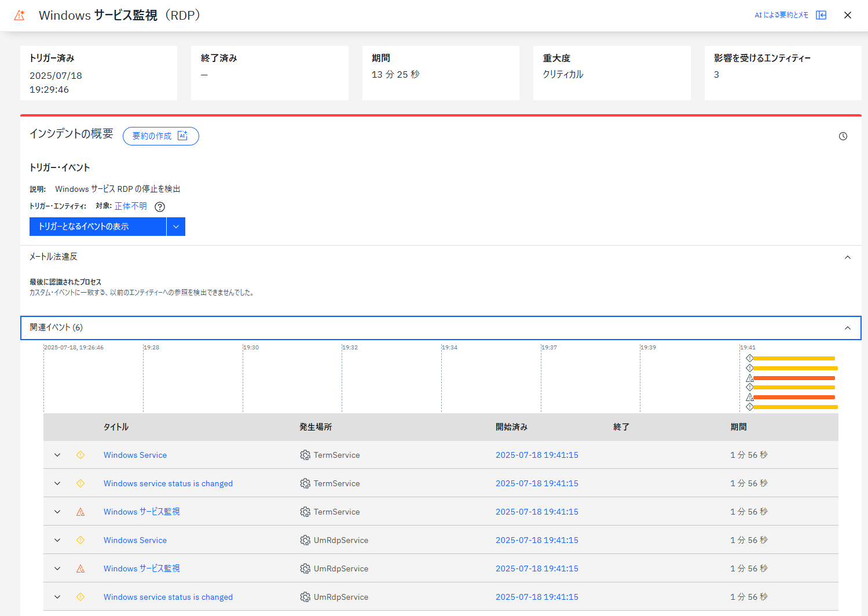
Task: Open Windows service status is changed for TermService
Action: click(x=168, y=483)
